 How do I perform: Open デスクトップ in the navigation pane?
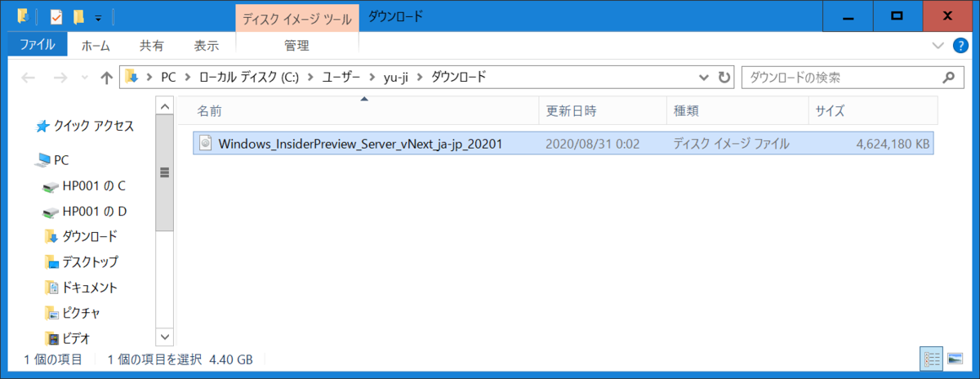(x=90, y=262)
